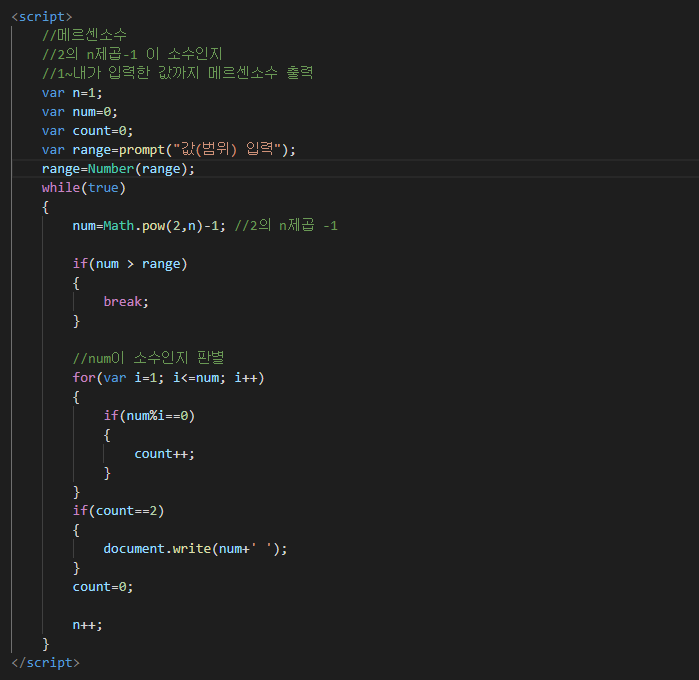Viewport: 699px width, 680px height.
Task: Click the "break;" statement
Action: pyautogui.click(x=126, y=301)
